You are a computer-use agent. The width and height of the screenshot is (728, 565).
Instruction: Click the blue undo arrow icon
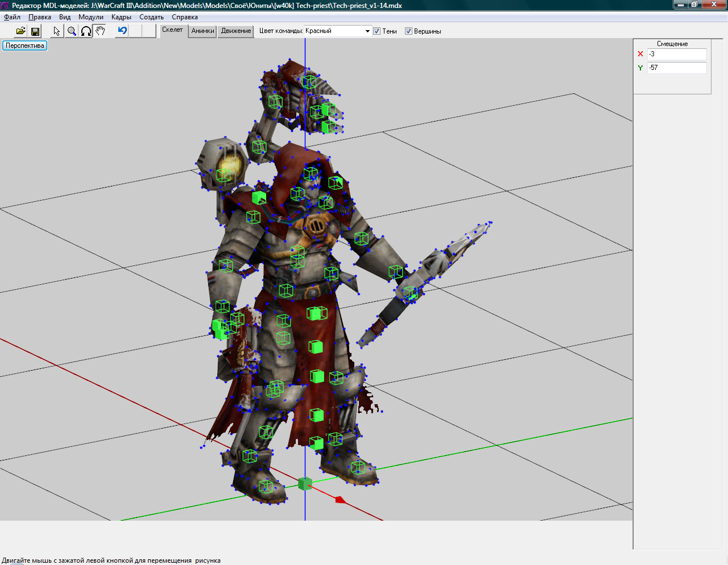[x=122, y=31]
